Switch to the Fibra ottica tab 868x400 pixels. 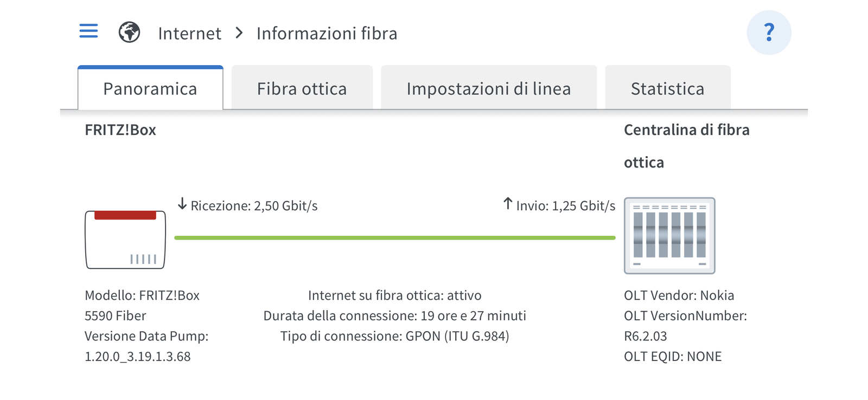[302, 88]
